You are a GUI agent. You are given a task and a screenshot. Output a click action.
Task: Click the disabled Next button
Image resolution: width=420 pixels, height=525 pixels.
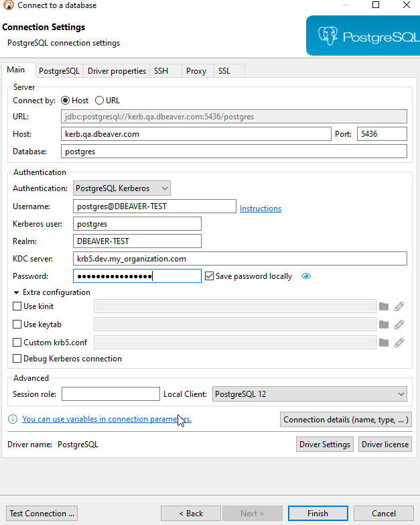[253, 514]
